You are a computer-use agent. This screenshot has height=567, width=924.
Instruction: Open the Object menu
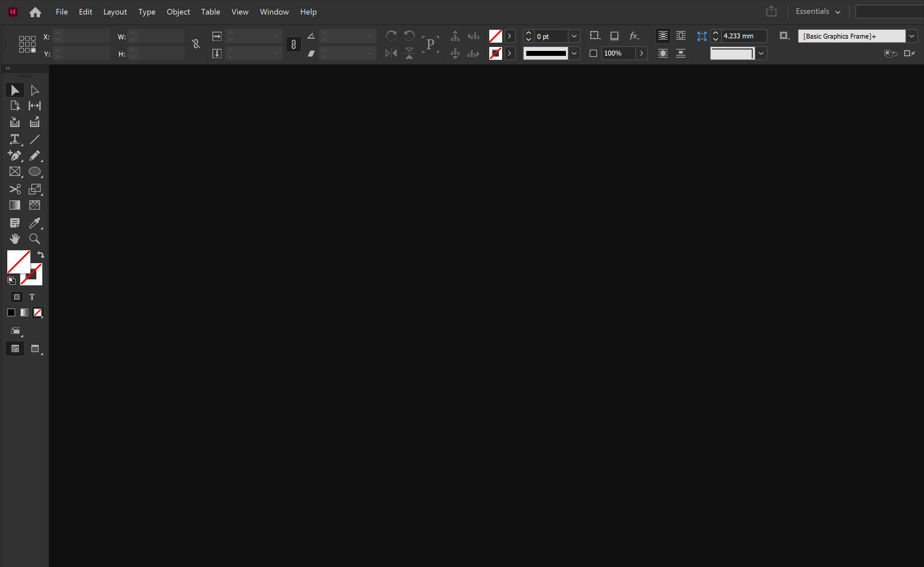coord(178,12)
